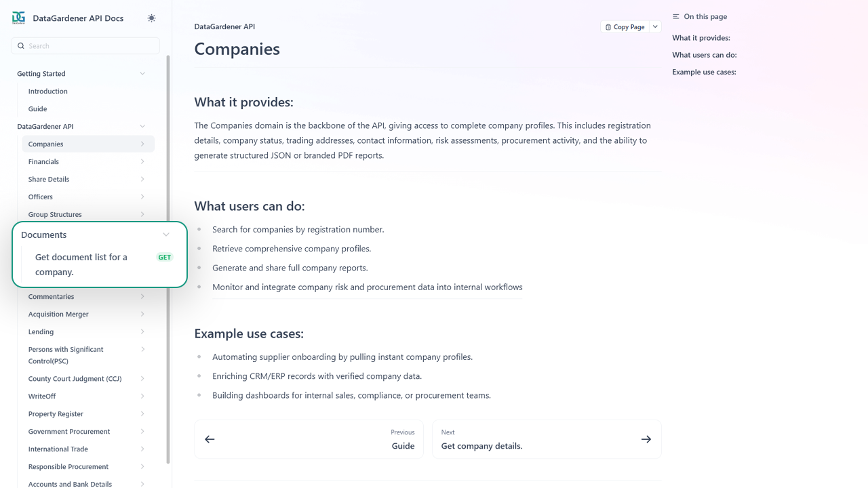Toggle the light/dark theme sun icon
Image resolution: width=868 pixels, height=488 pixels.
[x=151, y=18]
